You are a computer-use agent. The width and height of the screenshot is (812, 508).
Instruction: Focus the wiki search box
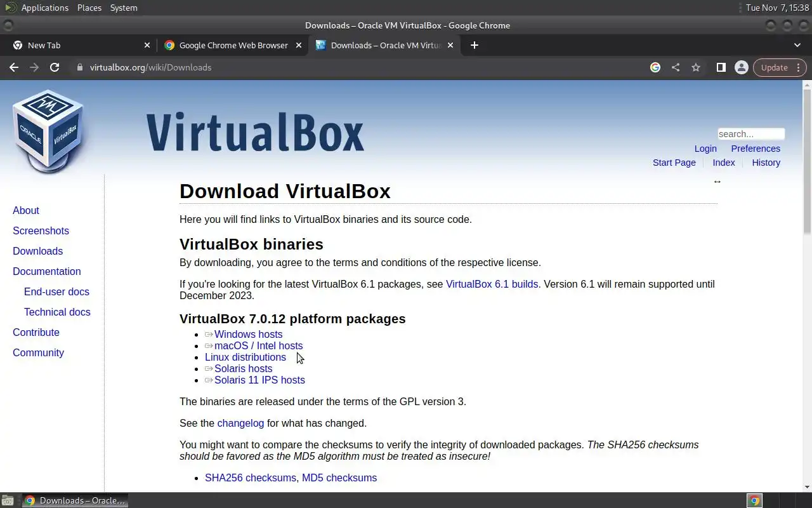pyautogui.click(x=751, y=134)
